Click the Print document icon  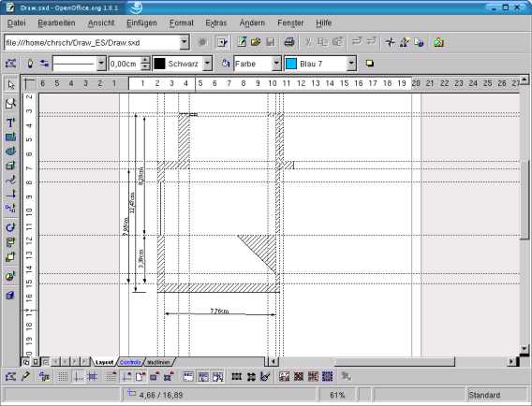pos(289,42)
